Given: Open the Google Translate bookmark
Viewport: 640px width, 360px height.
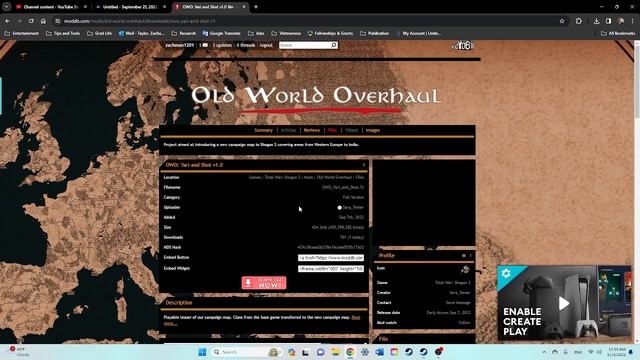Looking at the screenshot, I should click(x=222, y=33).
